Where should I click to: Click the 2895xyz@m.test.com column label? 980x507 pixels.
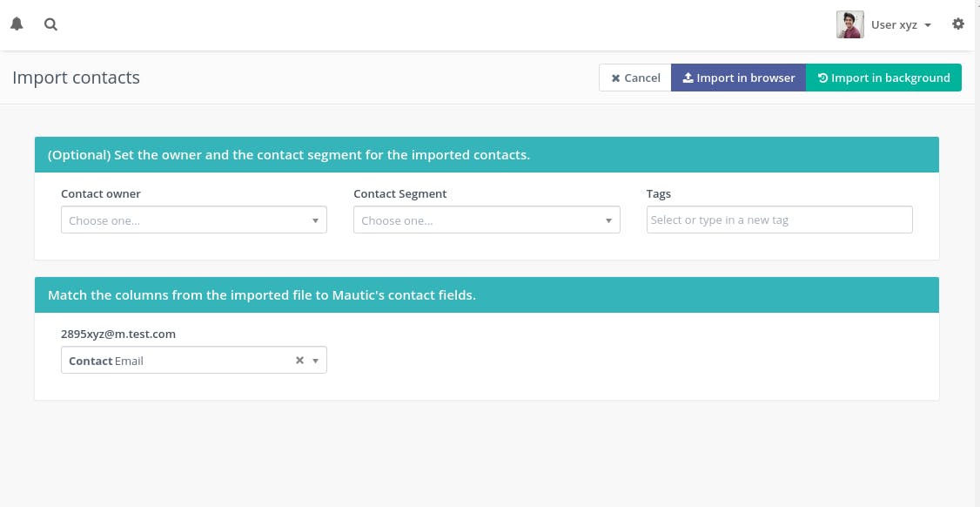pyautogui.click(x=118, y=335)
